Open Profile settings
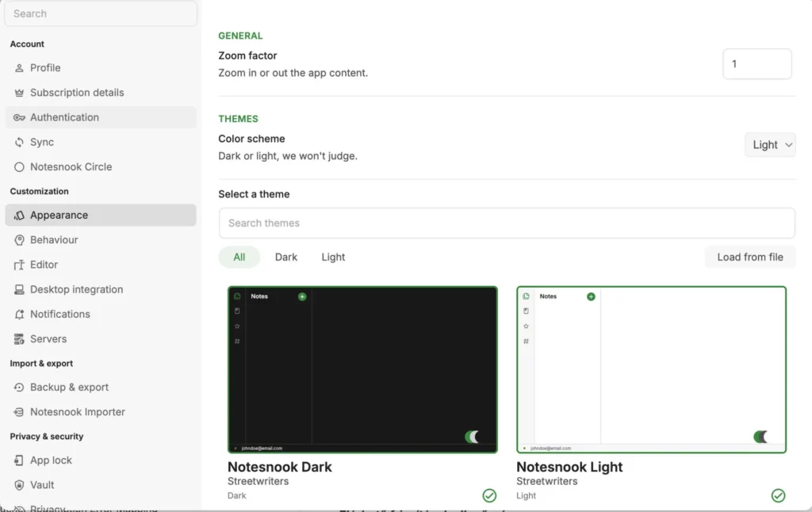812x512 pixels. tap(101, 68)
